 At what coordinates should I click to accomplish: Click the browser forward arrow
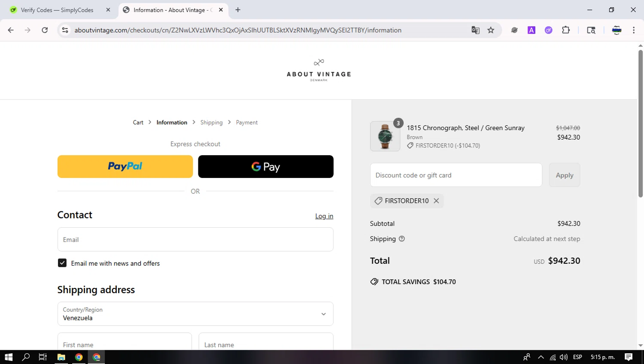(27, 30)
